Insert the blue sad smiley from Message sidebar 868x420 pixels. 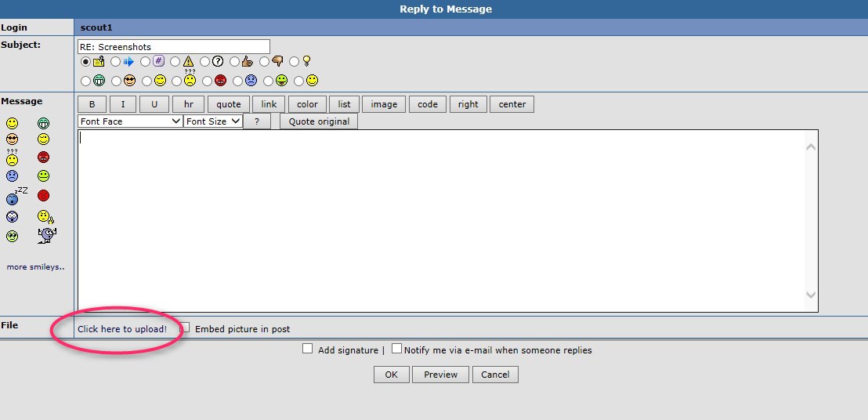[x=13, y=176]
